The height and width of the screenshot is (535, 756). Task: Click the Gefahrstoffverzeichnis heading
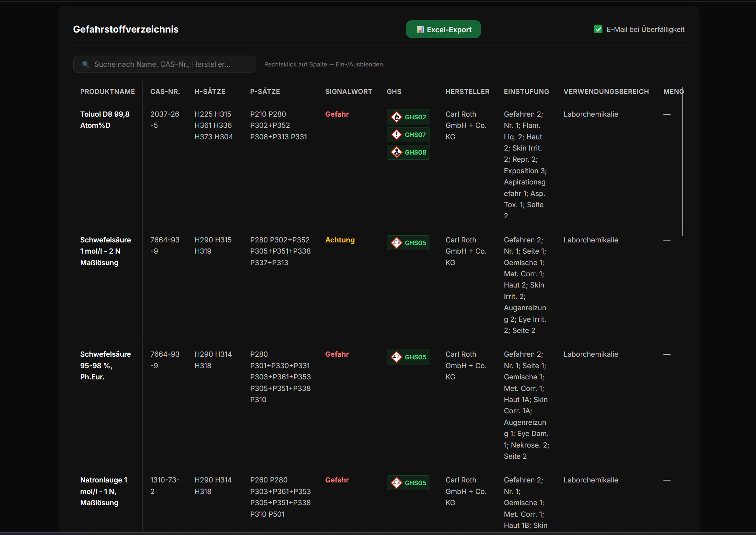click(x=126, y=29)
